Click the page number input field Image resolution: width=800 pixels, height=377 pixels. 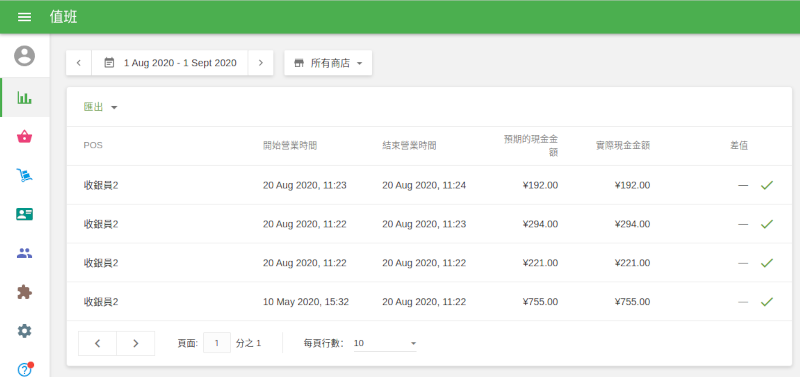(x=217, y=343)
